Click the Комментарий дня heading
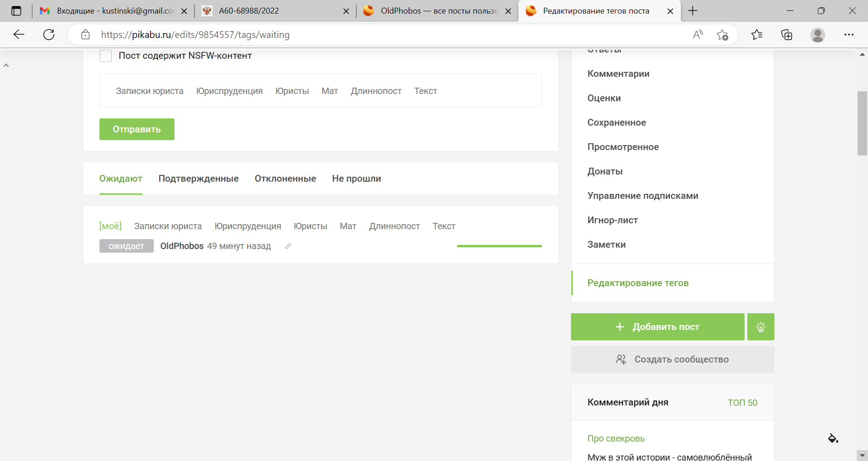Viewport: 868px width, 461px height. 628,402
